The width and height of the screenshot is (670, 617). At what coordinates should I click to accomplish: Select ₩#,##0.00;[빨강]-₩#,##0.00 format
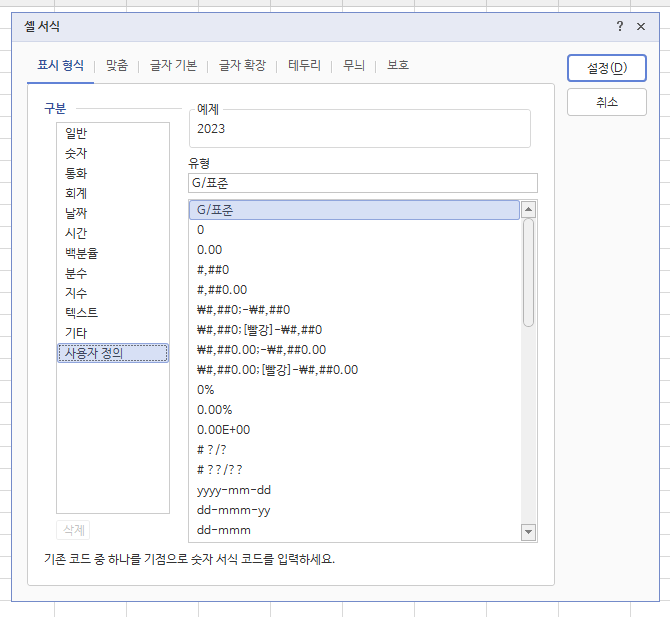point(354,370)
